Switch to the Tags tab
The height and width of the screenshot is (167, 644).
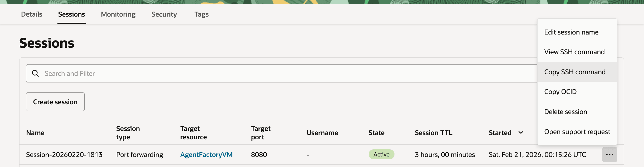(202, 14)
